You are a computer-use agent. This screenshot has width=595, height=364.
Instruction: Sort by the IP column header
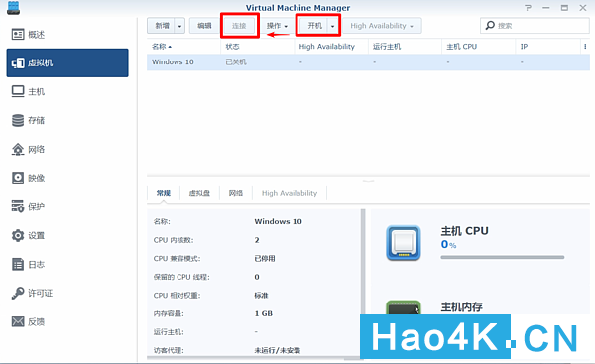(547, 47)
